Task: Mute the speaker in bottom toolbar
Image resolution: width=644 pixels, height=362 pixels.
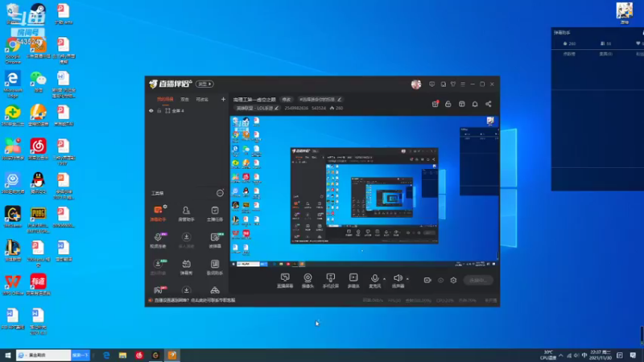Action: click(398, 281)
